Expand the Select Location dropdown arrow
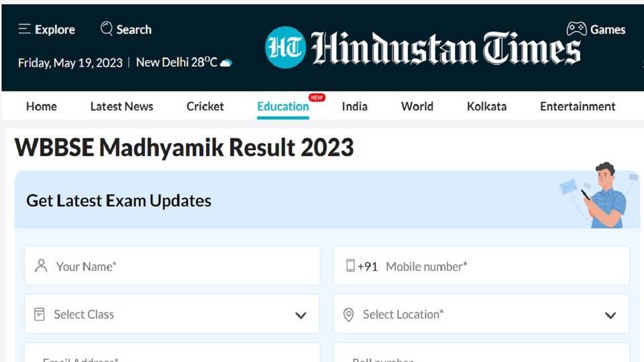 pos(610,315)
